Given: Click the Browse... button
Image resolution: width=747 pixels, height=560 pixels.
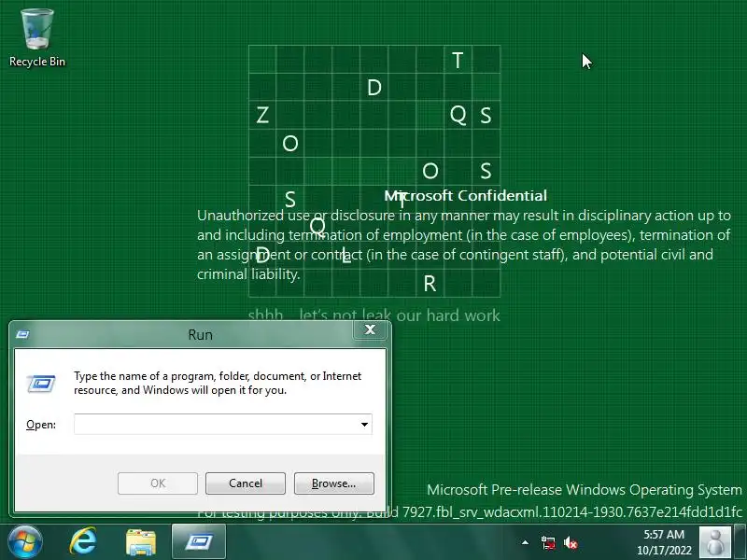Looking at the screenshot, I should pos(334,483).
